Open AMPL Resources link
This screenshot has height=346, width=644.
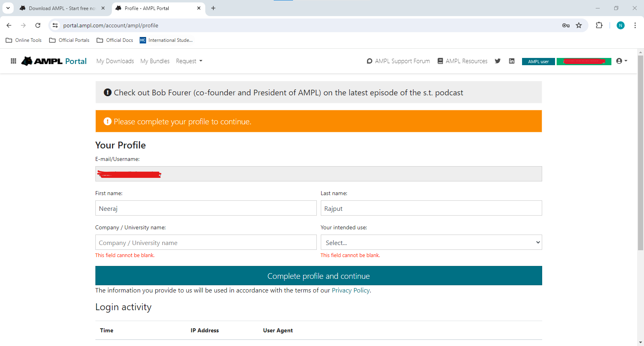point(462,61)
